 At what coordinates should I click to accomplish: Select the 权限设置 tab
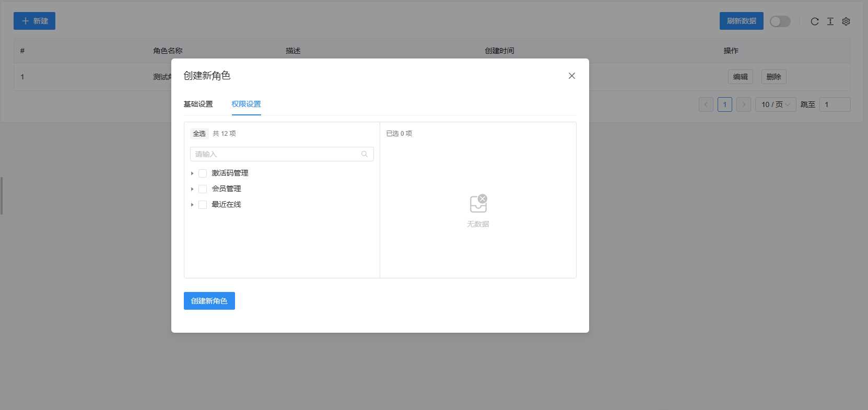246,104
